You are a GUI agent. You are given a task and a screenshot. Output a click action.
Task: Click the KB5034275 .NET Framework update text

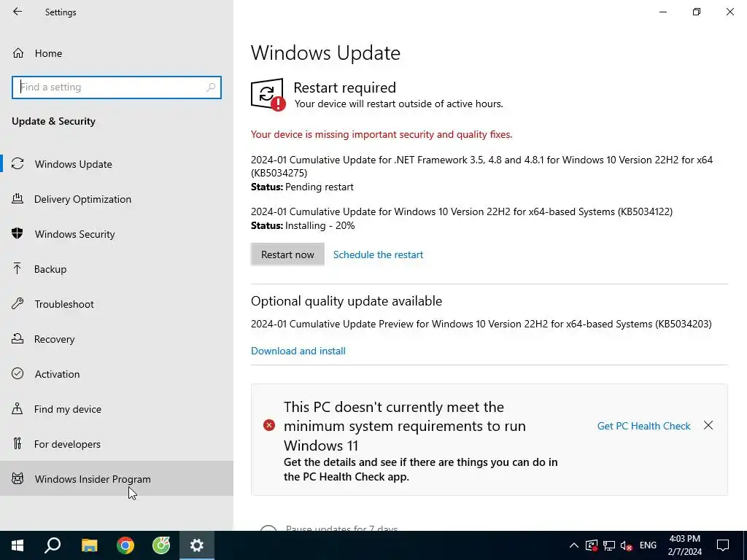(481, 166)
